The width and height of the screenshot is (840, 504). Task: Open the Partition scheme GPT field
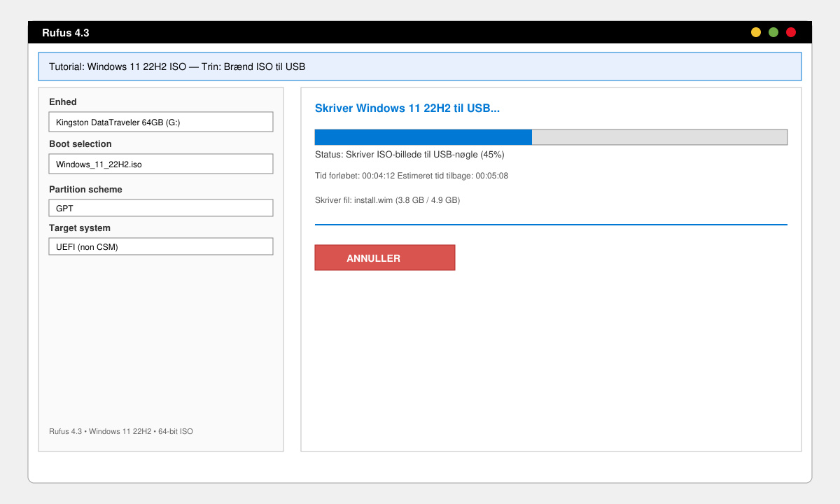click(x=161, y=208)
